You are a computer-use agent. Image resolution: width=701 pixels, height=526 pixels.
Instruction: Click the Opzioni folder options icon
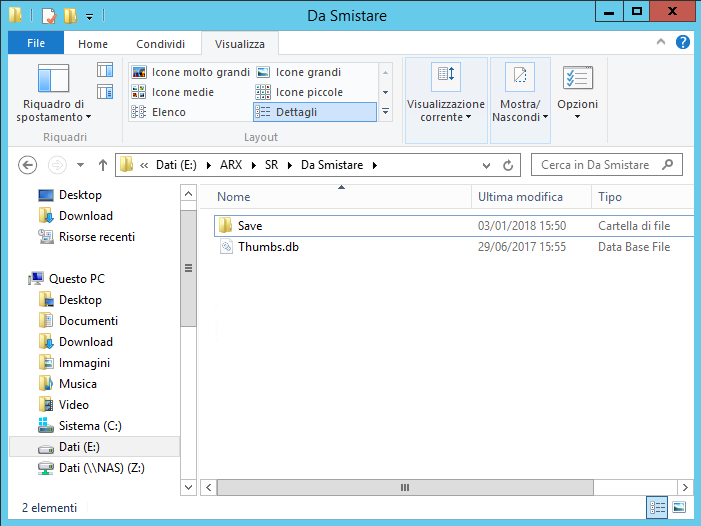tap(577, 78)
